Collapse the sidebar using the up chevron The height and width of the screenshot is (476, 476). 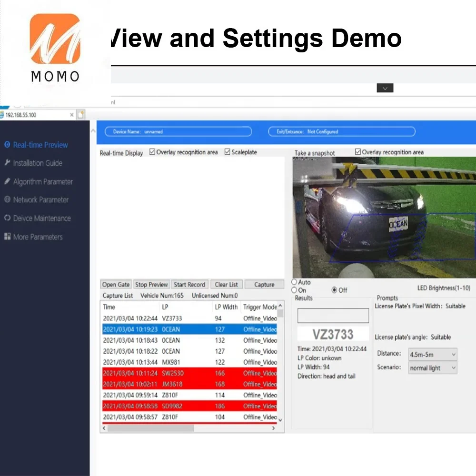click(x=93, y=131)
